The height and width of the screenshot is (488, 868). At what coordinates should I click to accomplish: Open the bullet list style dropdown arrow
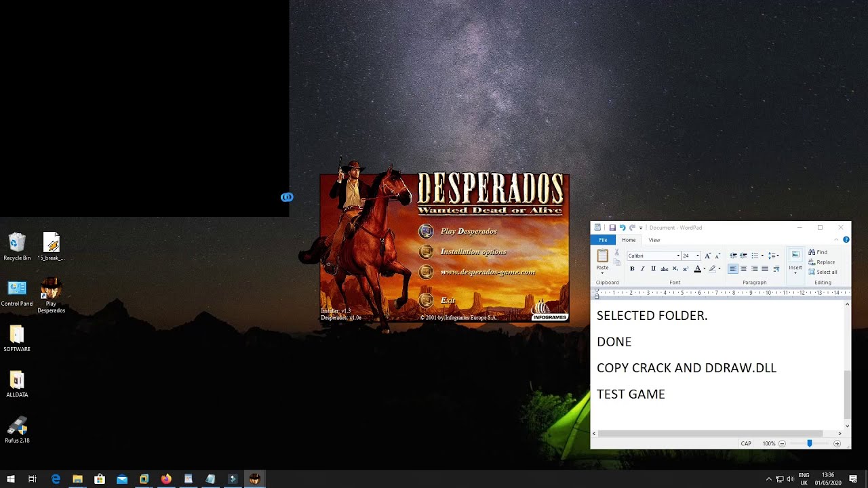tap(762, 256)
